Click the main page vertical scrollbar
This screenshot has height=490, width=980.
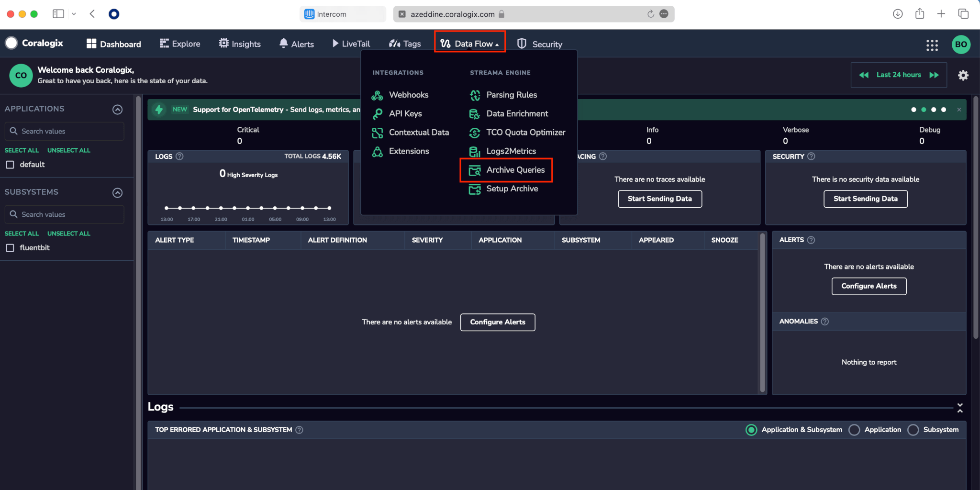click(x=976, y=218)
